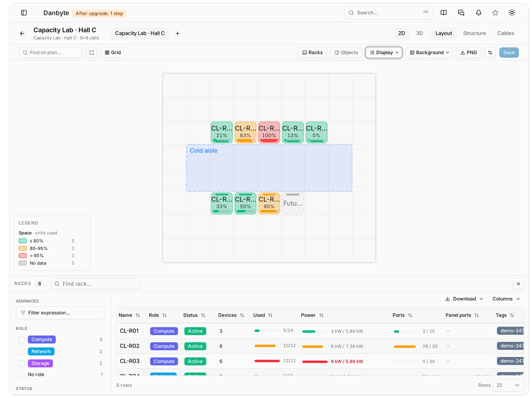This screenshot has width=532, height=398.
Task: Check the Network role filter
Action: (22, 351)
